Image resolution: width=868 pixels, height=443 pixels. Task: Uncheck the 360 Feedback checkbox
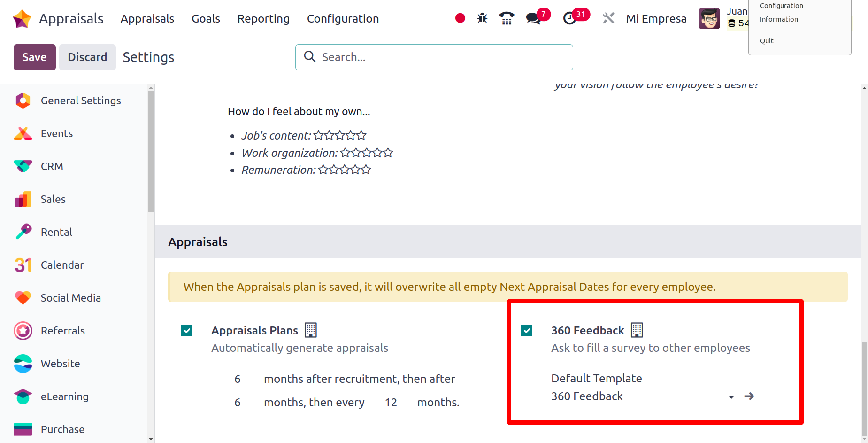pyautogui.click(x=527, y=331)
